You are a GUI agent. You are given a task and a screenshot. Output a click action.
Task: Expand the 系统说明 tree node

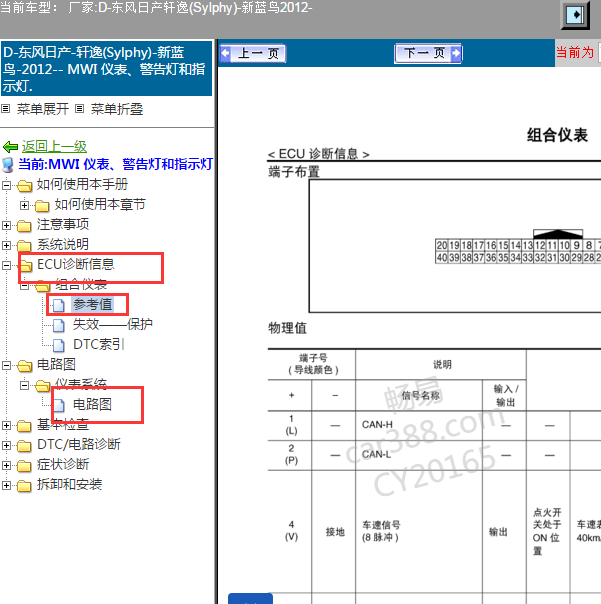(x=6, y=245)
